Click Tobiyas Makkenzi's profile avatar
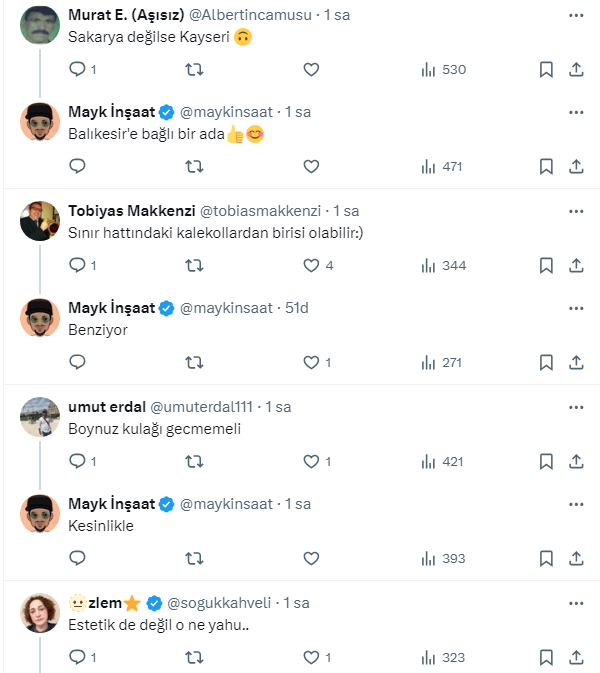This screenshot has width=600, height=673. click(x=40, y=220)
